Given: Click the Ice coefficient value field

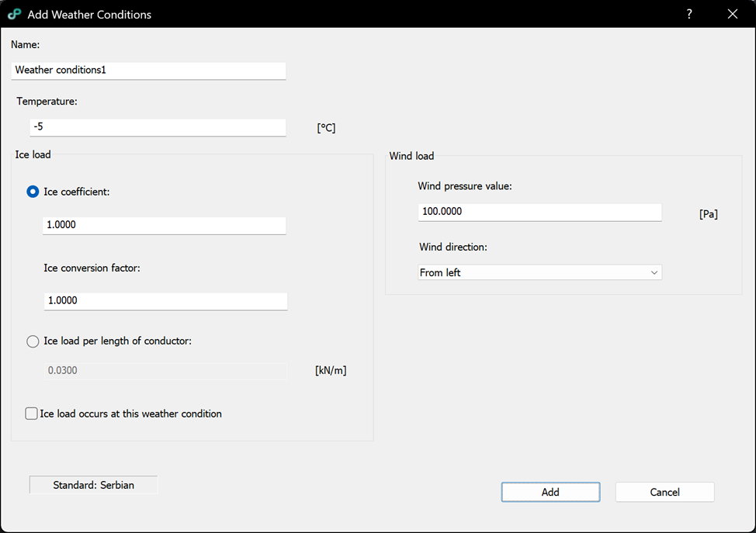Looking at the screenshot, I should [x=164, y=225].
